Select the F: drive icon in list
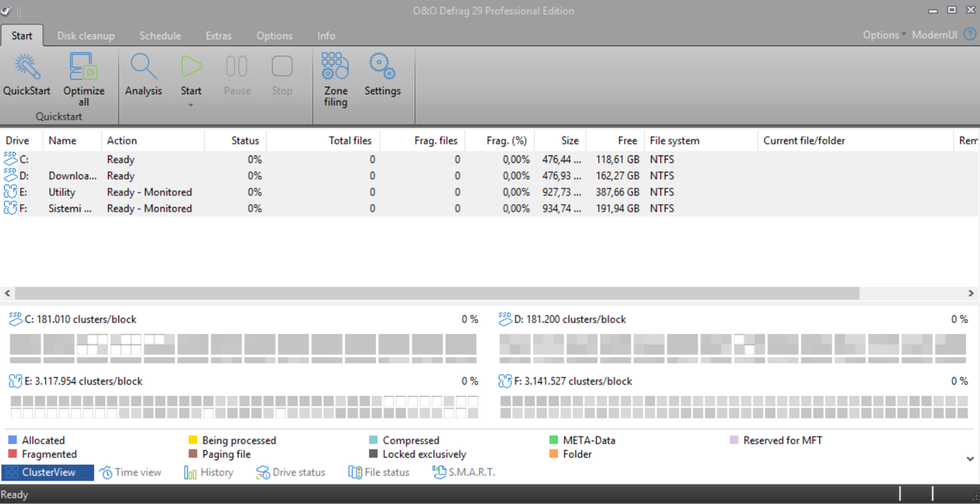The height and width of the screenshot is (504, 980). [11, 208]
